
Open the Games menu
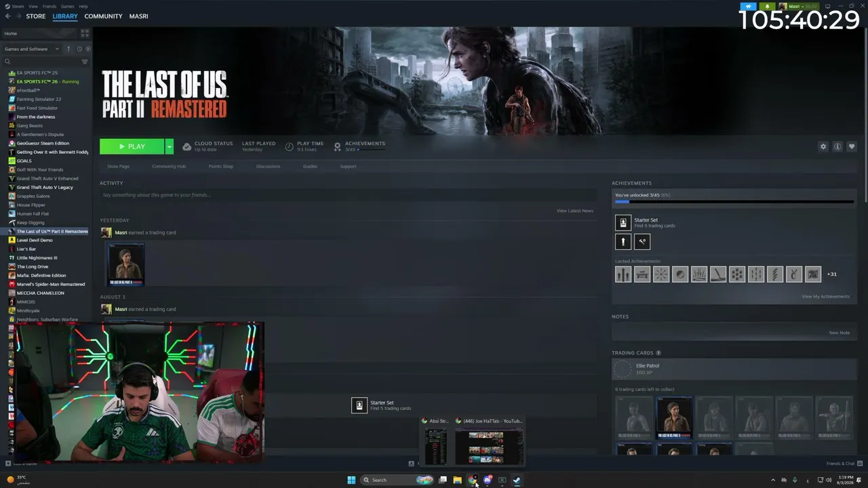(68, 6)
